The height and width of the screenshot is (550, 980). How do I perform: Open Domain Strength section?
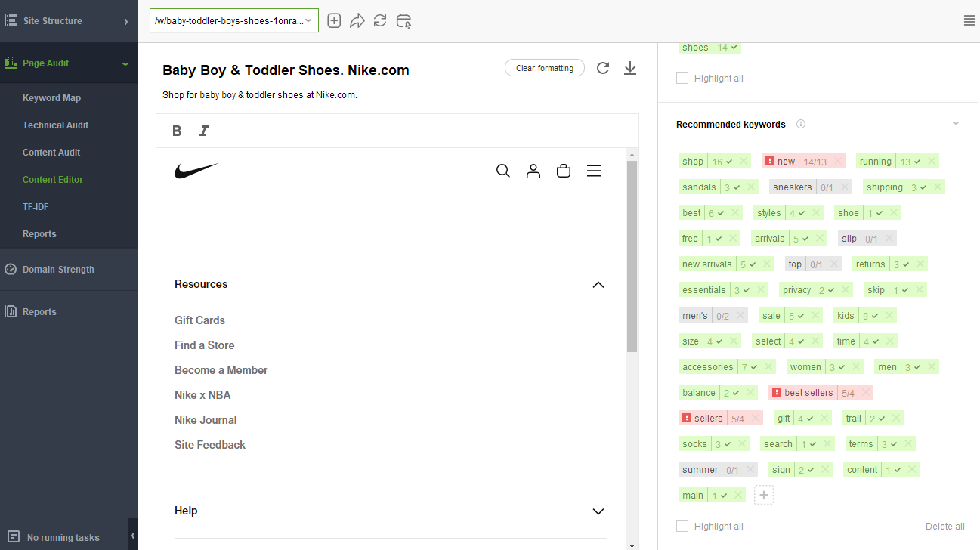[58, 270]
